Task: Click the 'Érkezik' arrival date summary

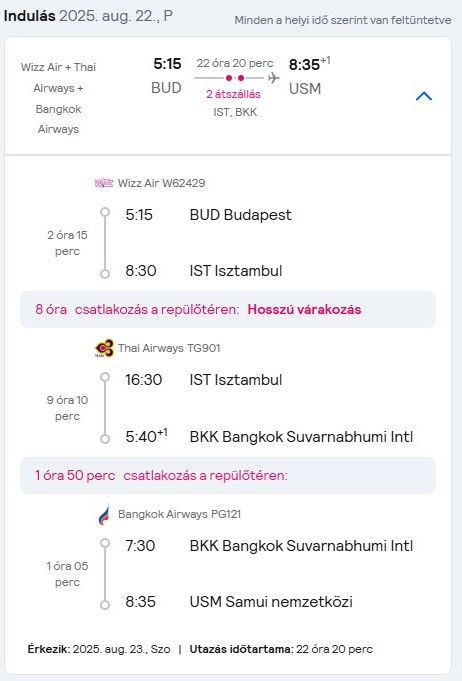Action: 99,649
